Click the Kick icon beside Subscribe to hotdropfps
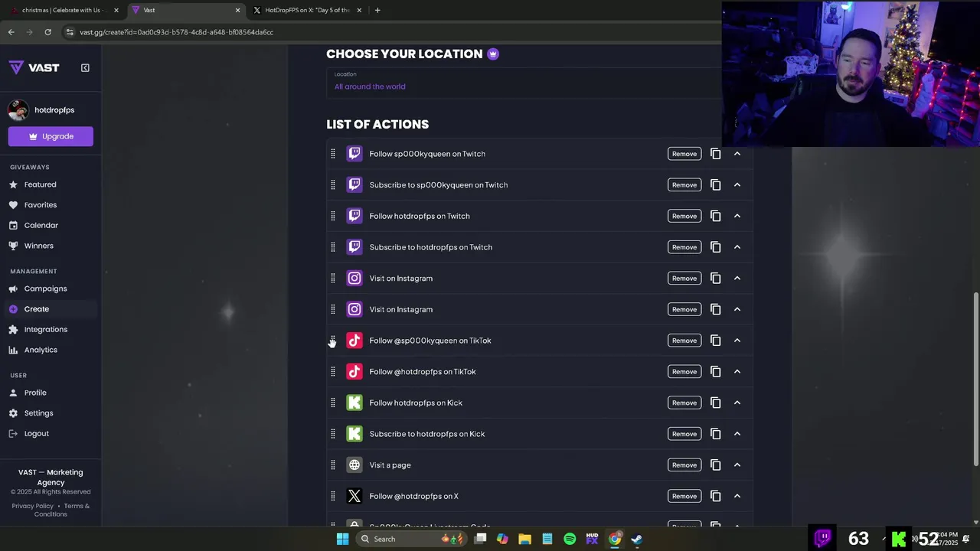The image size is (980, 551). 354,434
